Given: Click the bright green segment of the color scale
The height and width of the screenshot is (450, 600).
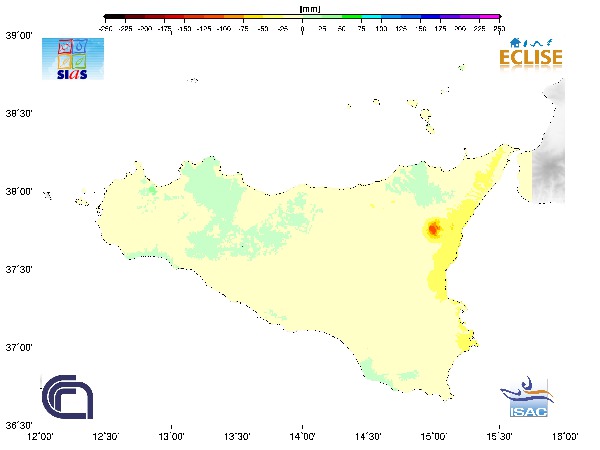Looking at the screenshot, I should (352, 17).
